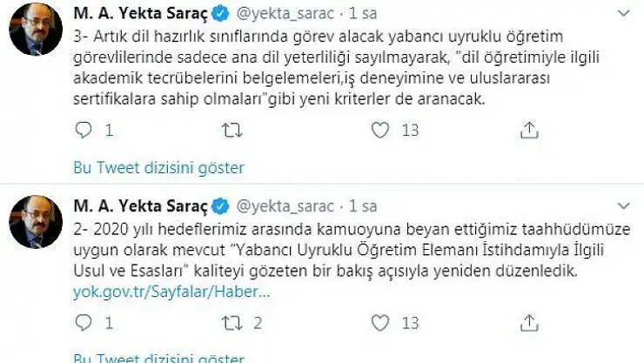Click the verified badge on the first tweet

tap(222, 15)
